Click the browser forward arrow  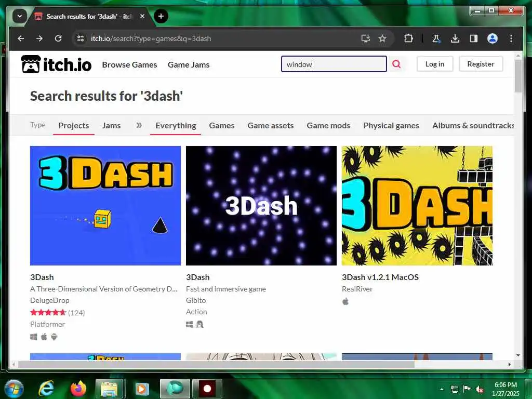tap(39, 38)
